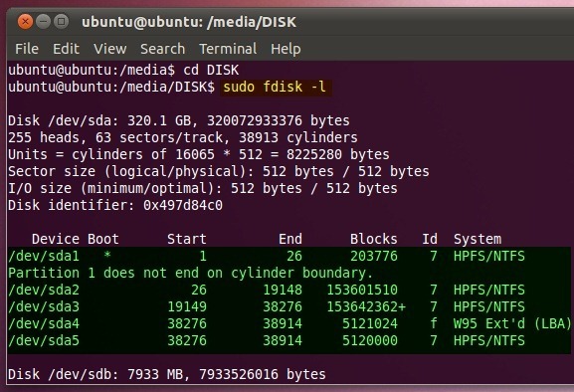Click the window title ubuntu@ubuntu: /media/DISK
Image resolution: width=574 pixels, height=392 pixels.
189,22
